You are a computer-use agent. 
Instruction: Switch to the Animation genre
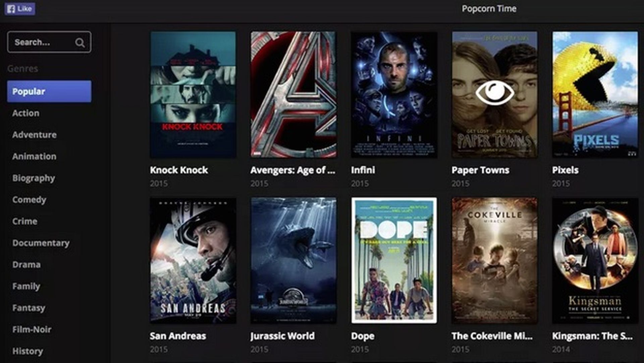pyautogui.click(x=34, y=156)
